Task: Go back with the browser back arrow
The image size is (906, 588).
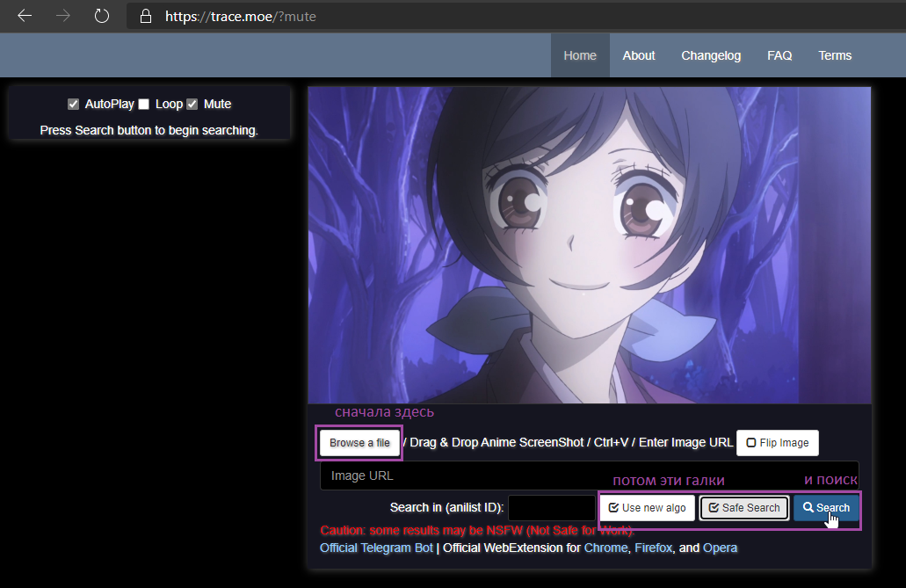Action: click(25, 16)
